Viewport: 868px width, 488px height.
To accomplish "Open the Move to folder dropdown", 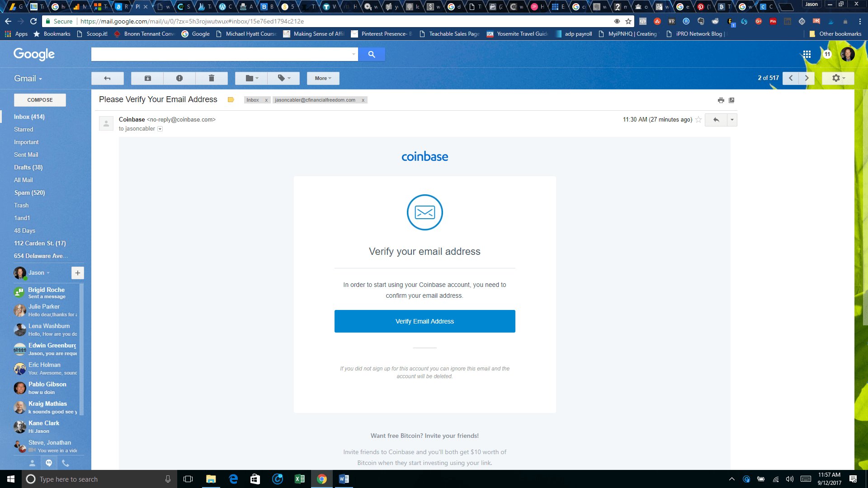I will pyautogui.click(x=251, y=78).
